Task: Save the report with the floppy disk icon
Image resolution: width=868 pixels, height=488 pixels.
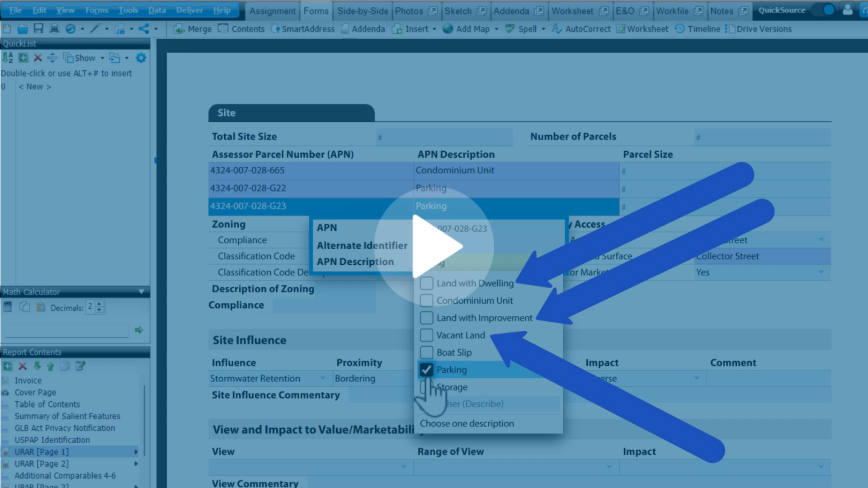Action: pos(38,29)
